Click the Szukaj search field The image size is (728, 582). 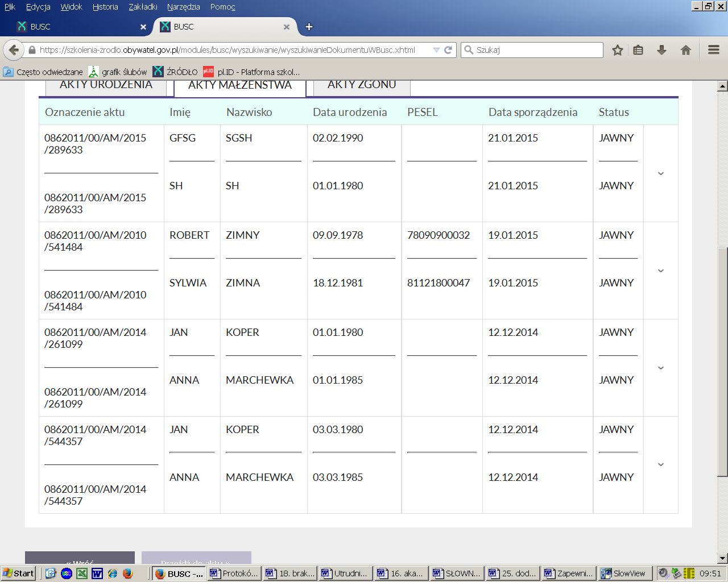pos(532,50)
